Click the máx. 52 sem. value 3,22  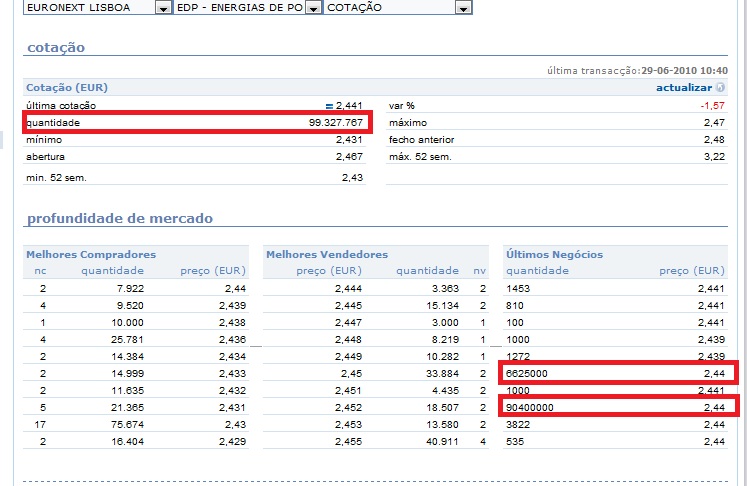pos(714,157)
